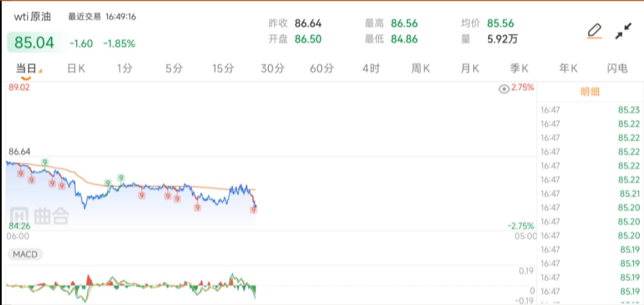Switch to the 日K tab
The width and height of the screenshot is (644, 305).
(x=76, y=68)
